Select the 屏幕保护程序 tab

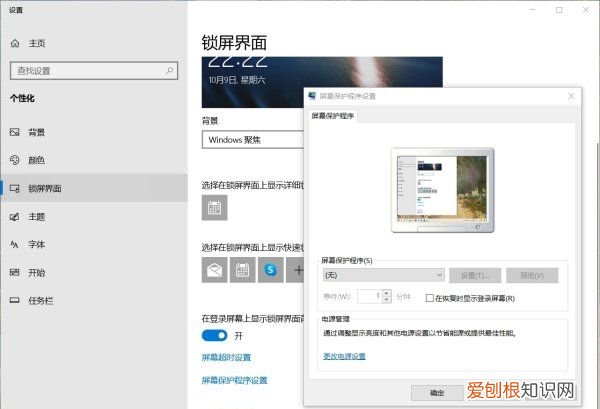[x=333, y=116]
